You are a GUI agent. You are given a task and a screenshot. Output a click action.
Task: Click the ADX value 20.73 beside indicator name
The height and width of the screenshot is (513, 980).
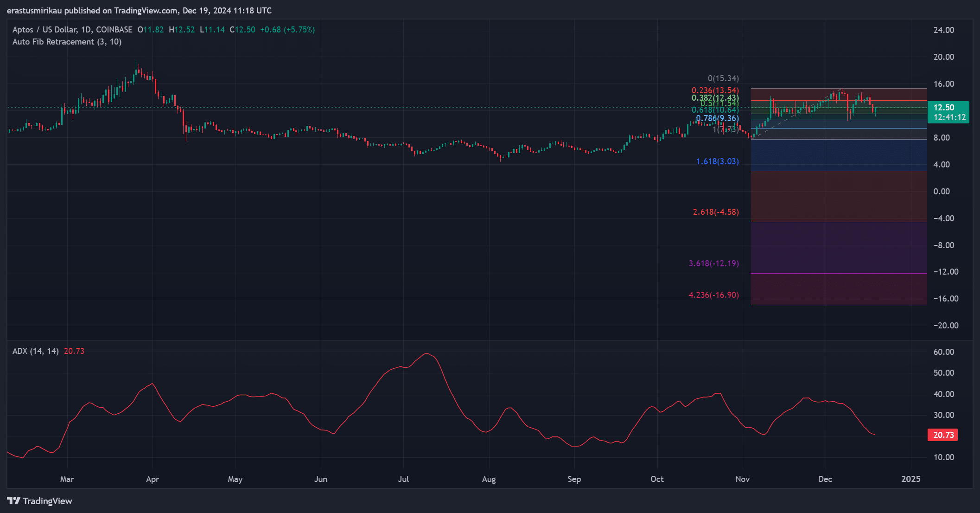(x=74, y=351)
